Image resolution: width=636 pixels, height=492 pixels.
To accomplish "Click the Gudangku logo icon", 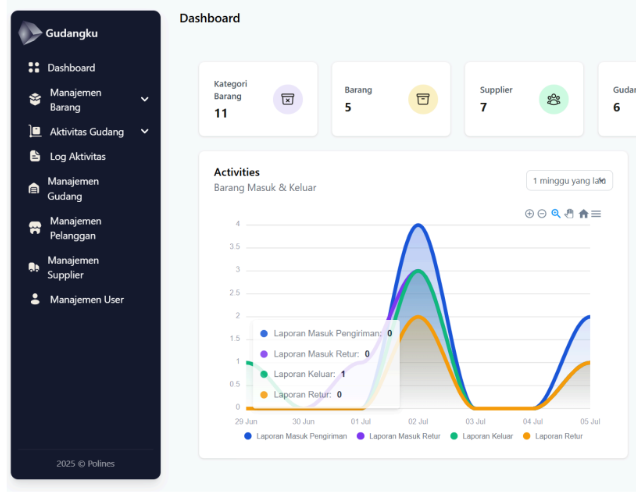I will (31, 33).
